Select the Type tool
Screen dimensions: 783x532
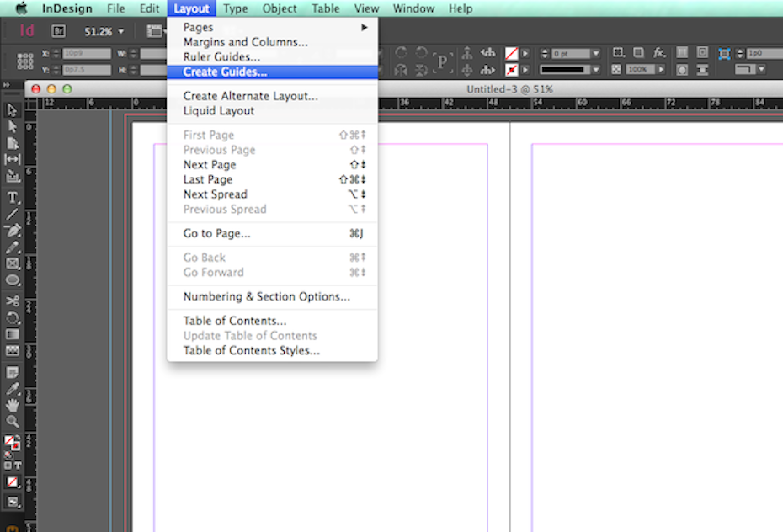pyautogui.click(x=13, y=198)
